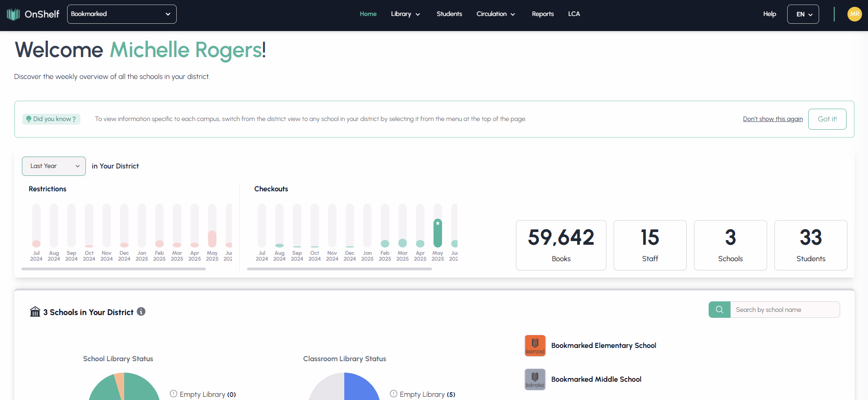Open the EN language dropdown

tap(803, 14)
